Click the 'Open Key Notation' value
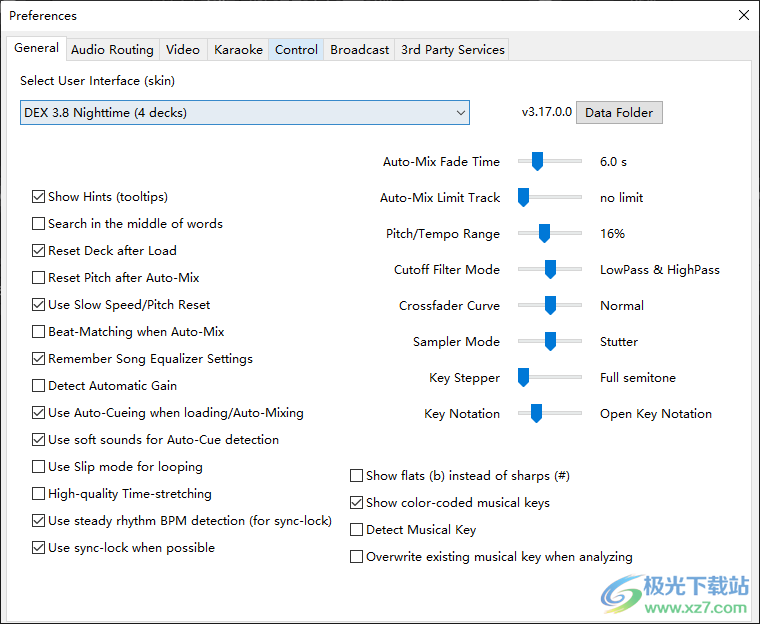Screen dimensions: 760x624 click(656, 414)
